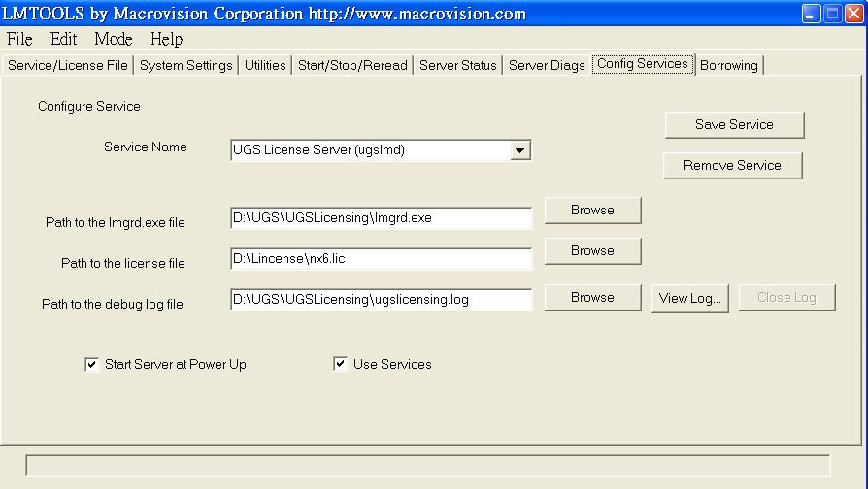Click the UGS License Server service name

coord(318,150)
